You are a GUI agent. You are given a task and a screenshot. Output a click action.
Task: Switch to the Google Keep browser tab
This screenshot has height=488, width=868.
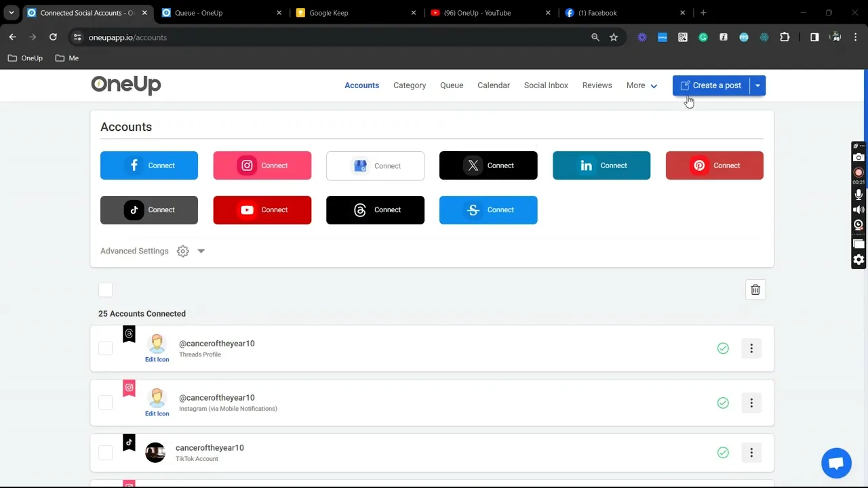tap(356, 13)
